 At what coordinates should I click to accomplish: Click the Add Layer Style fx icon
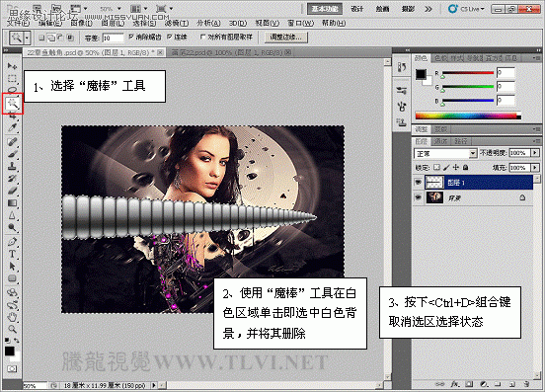tap(454, 384)
